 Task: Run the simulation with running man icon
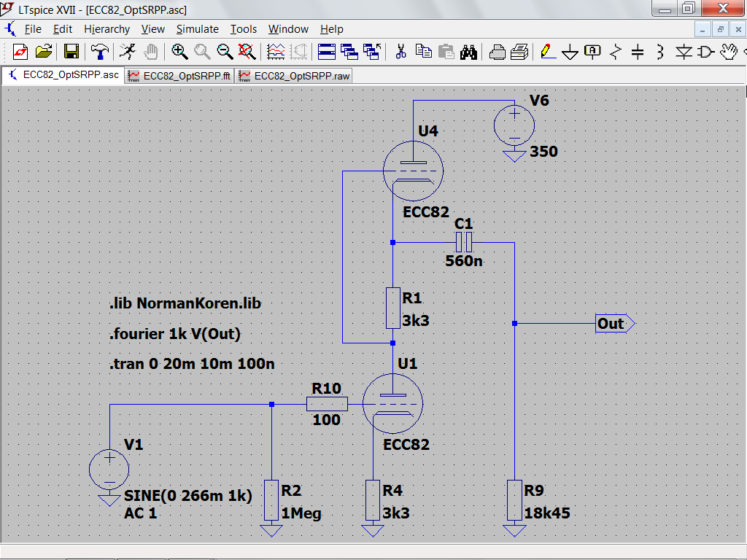tap(127, 52)
